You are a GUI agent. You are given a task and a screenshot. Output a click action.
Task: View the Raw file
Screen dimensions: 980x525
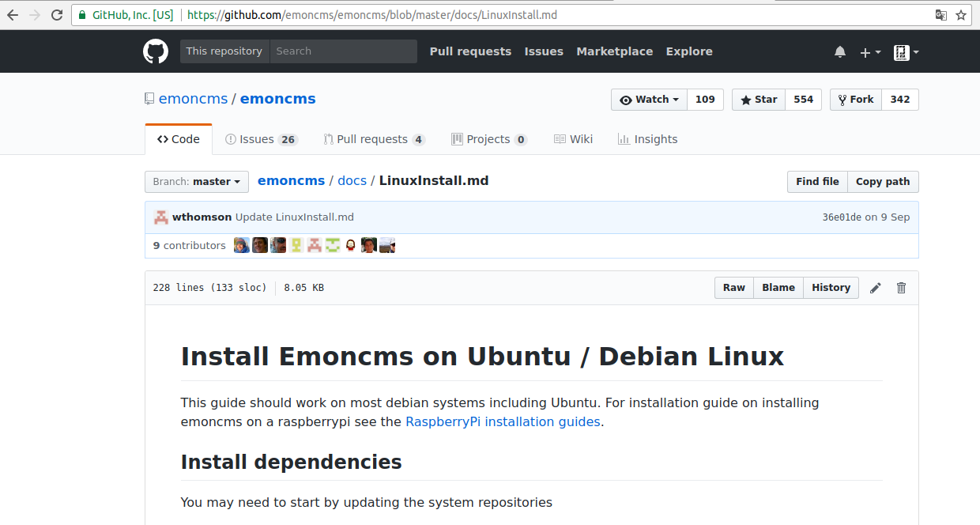pyautogui.click(x=734, y=288)
